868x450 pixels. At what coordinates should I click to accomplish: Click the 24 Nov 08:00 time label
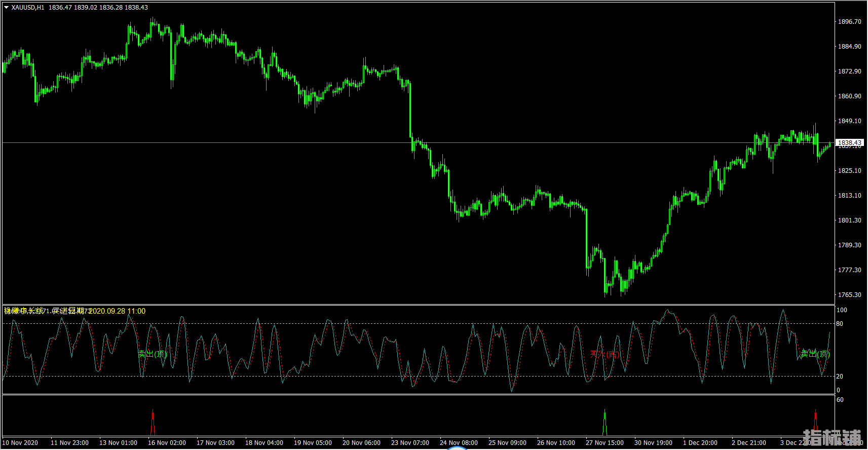coord(459,443)
